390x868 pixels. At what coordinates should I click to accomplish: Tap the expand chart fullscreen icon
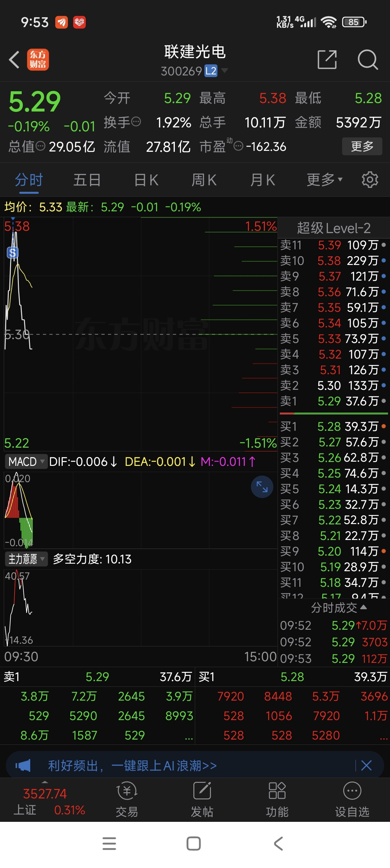[x=262, y=487]
